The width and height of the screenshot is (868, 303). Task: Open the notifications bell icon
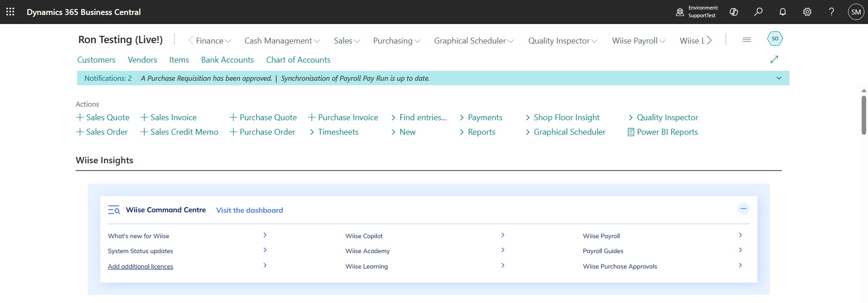pos(783,12)
